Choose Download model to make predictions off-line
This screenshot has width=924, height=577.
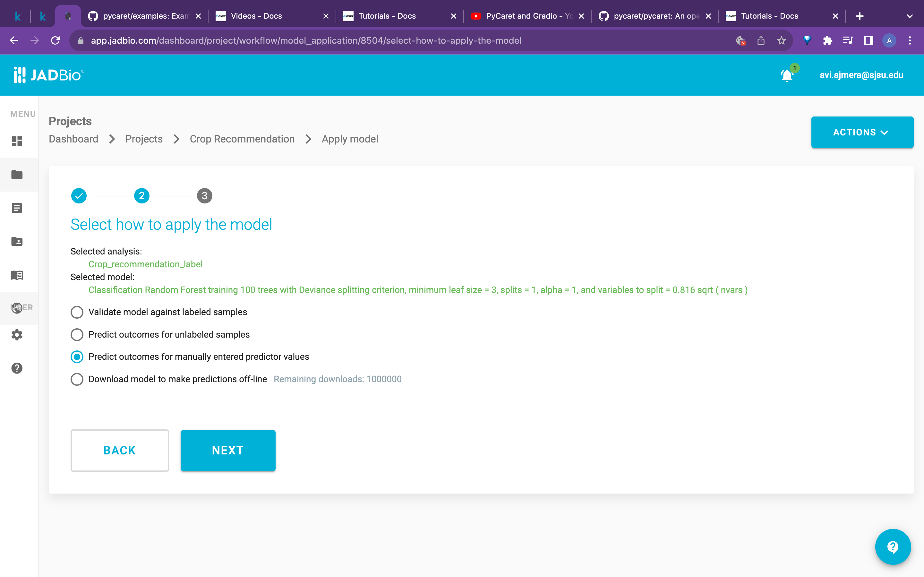pos(77,379)
